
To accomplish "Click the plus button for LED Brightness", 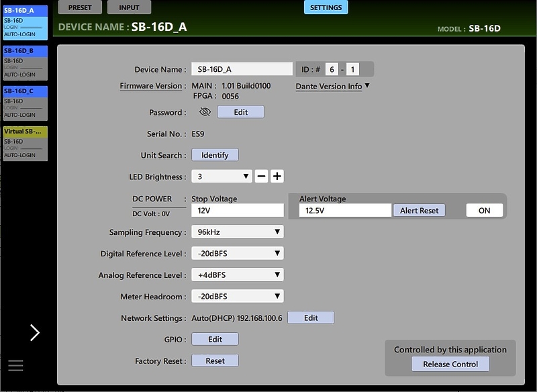I will pos(277,177).
